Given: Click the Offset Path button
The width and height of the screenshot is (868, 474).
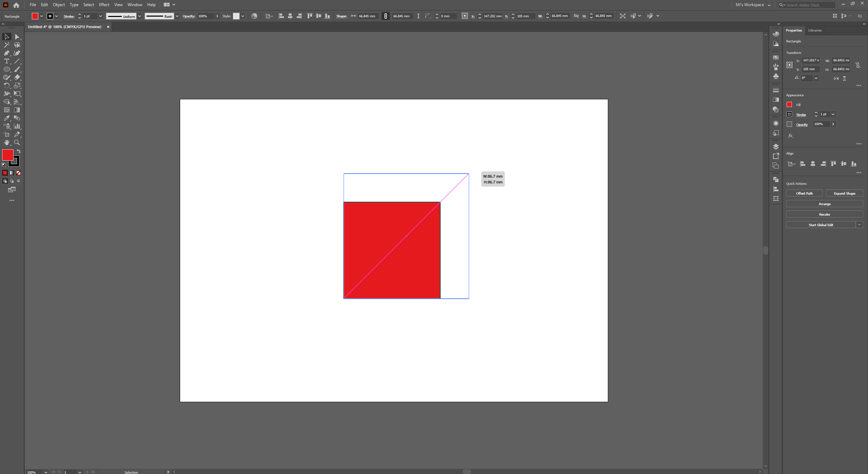Looking at the screenshot, I should coord(804,193).
